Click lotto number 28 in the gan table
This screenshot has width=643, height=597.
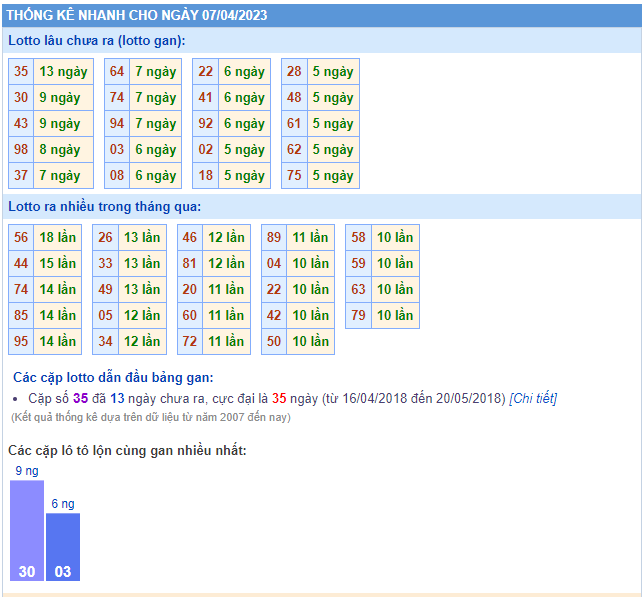pos(294,72)
